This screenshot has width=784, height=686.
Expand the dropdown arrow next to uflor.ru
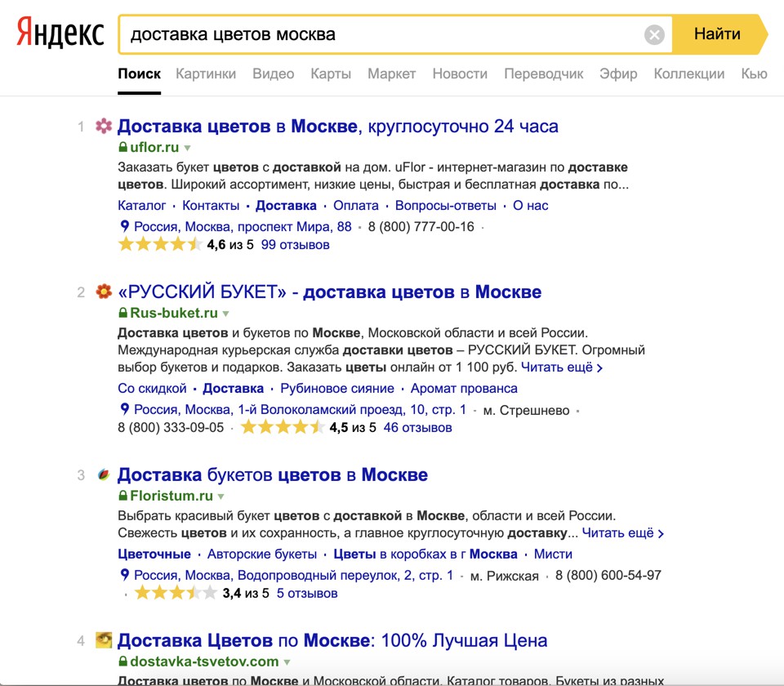(188, 148)
